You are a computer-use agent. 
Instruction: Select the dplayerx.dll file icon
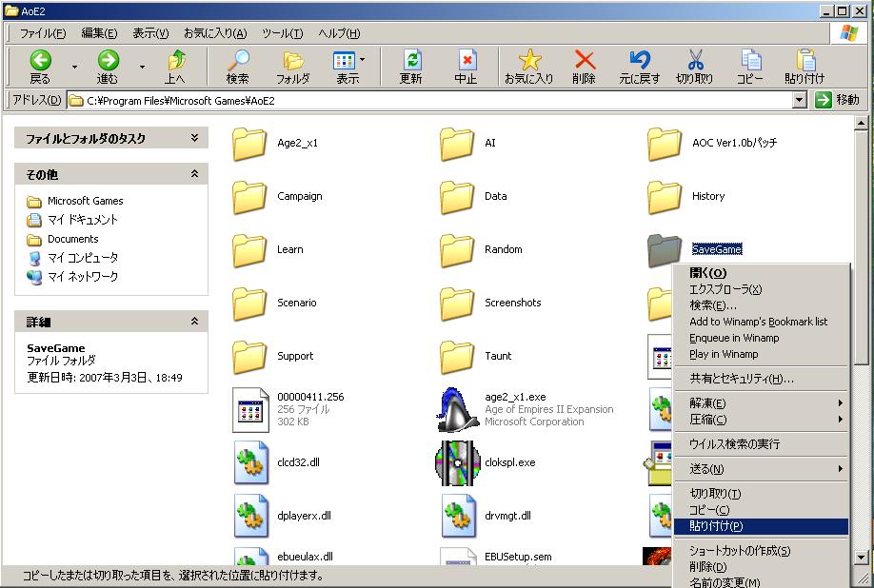(250, 517)
